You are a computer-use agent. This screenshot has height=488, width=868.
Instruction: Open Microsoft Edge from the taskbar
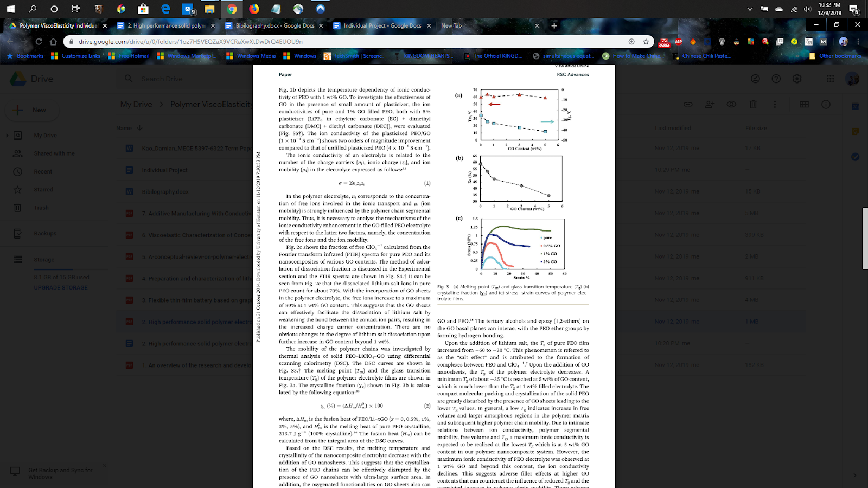pos(165,9)
